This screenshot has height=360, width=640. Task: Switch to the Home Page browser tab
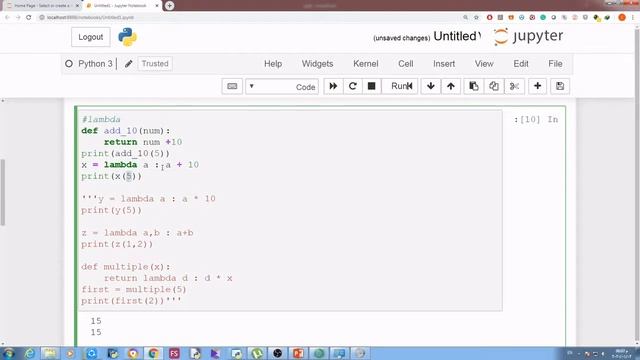[x=41, y=6]
